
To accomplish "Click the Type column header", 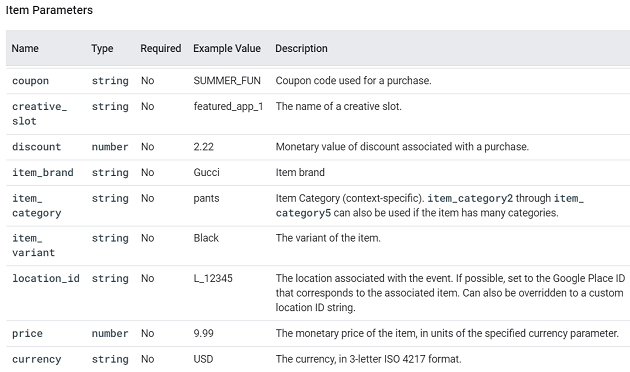I will 102,49.
